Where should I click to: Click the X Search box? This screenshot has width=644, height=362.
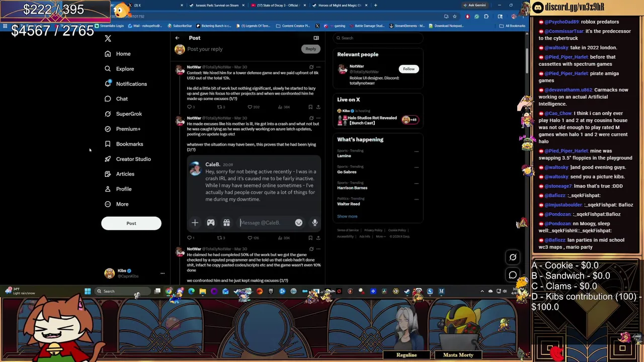pos(377,38)
